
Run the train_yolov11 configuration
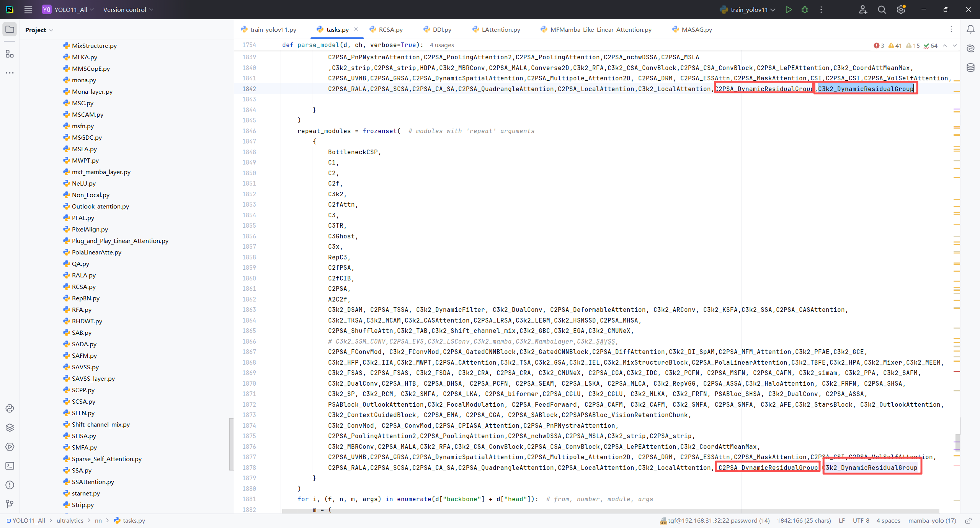(x=788, y=10)
